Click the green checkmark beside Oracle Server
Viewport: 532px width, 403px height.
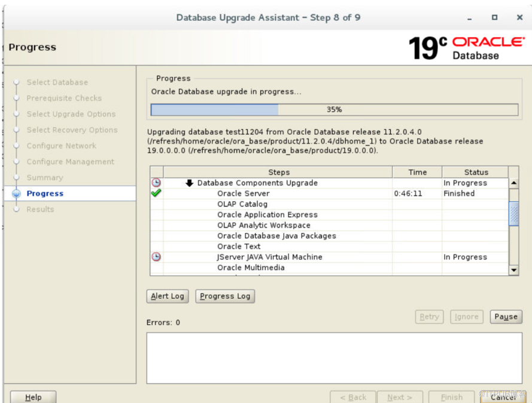click(156, 193)
